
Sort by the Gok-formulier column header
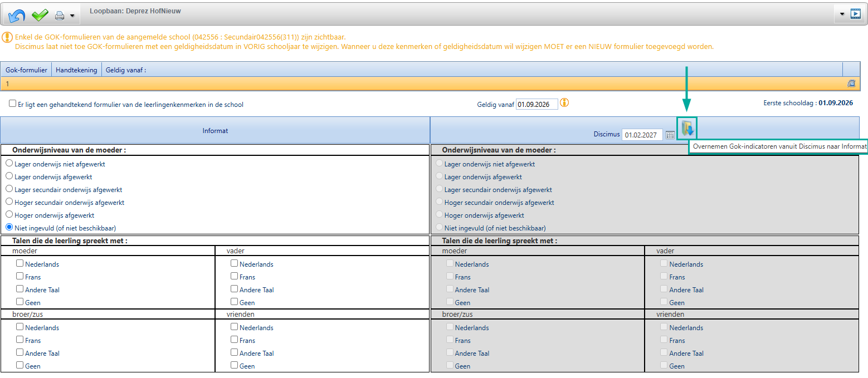coord(26,70)
